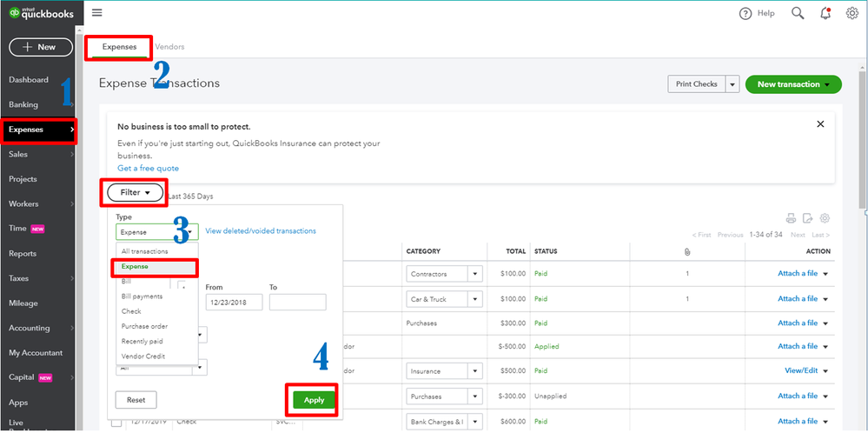Click the vertical page scrollbar
The height and width of the screenshot is (433, 868).
point(863,138)
